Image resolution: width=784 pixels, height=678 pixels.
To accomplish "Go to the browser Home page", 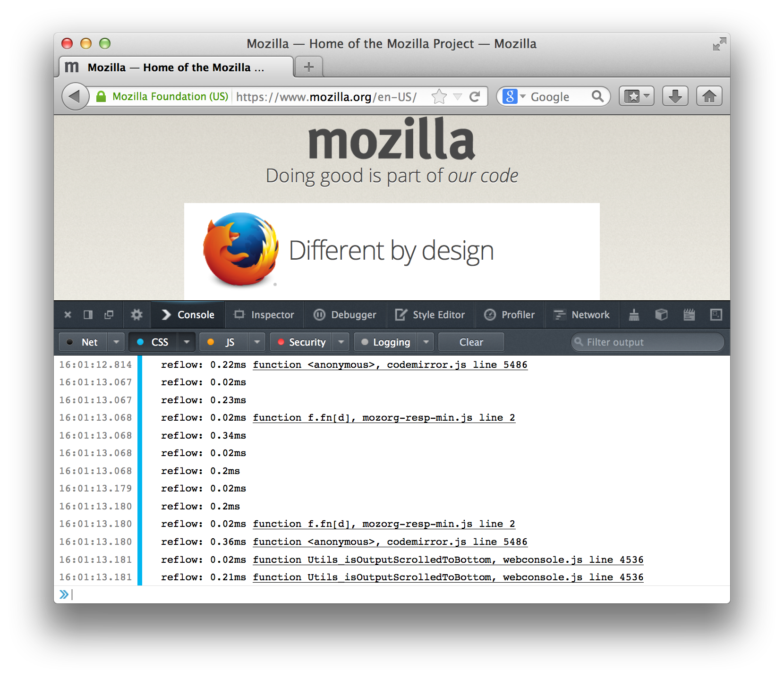I will coord(709,97).
